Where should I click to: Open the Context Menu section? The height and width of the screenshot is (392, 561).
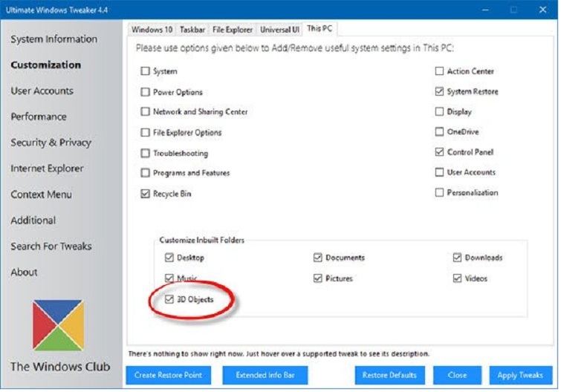[x=41, y=195]
